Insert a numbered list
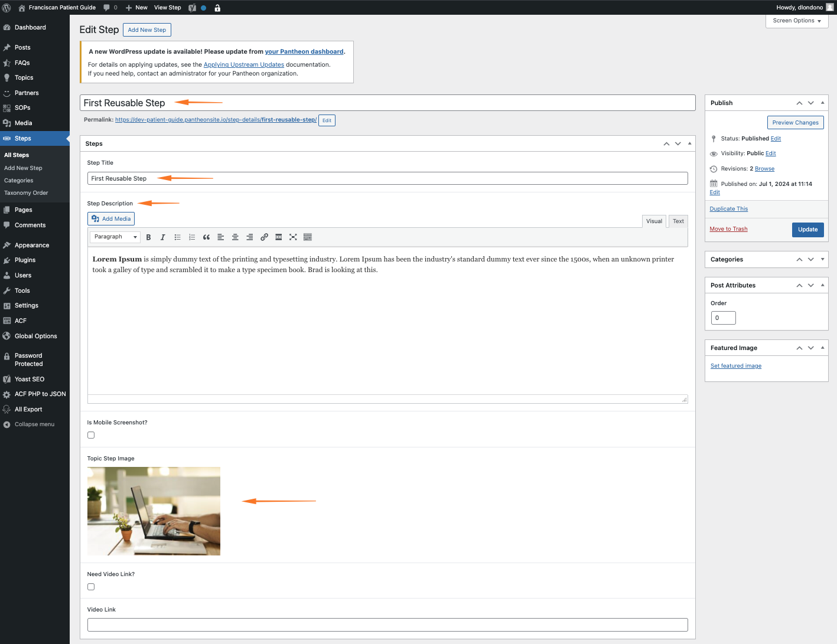 (192, 237)
